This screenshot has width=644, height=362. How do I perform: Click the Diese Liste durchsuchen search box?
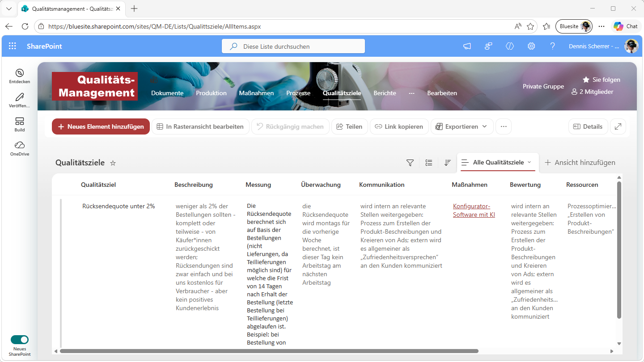293,46
